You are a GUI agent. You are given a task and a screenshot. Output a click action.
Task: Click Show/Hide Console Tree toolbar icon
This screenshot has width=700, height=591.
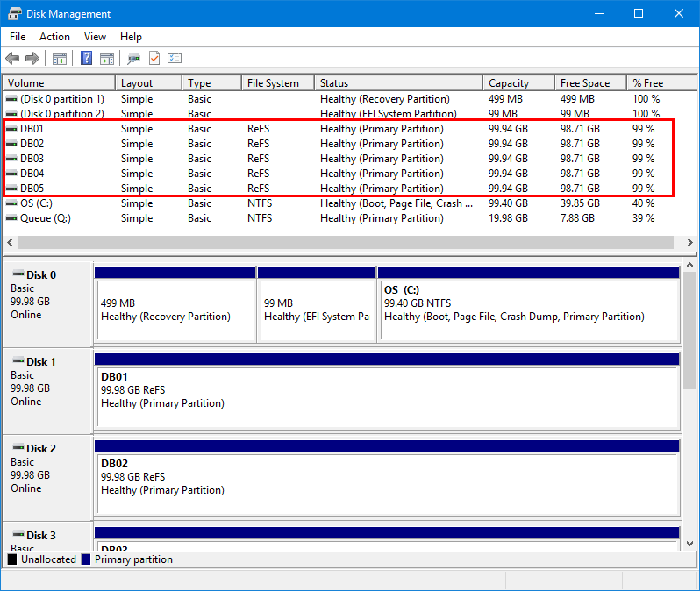(x=60, y=59)
